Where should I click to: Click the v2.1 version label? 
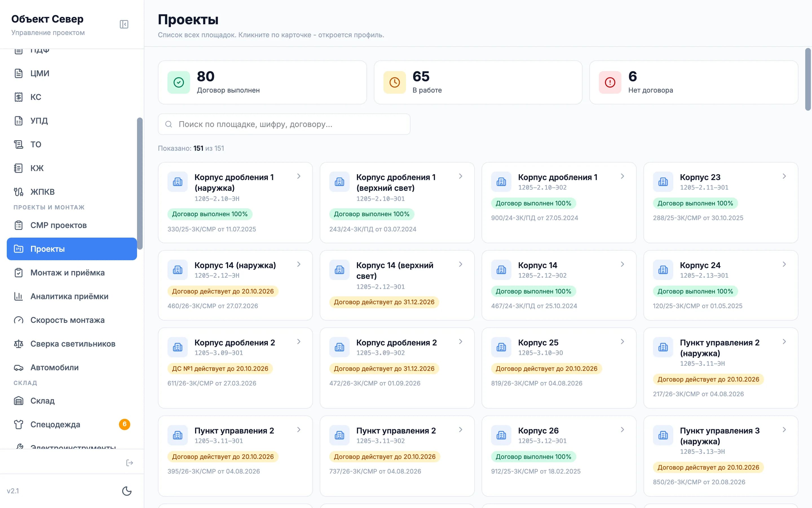13,491
